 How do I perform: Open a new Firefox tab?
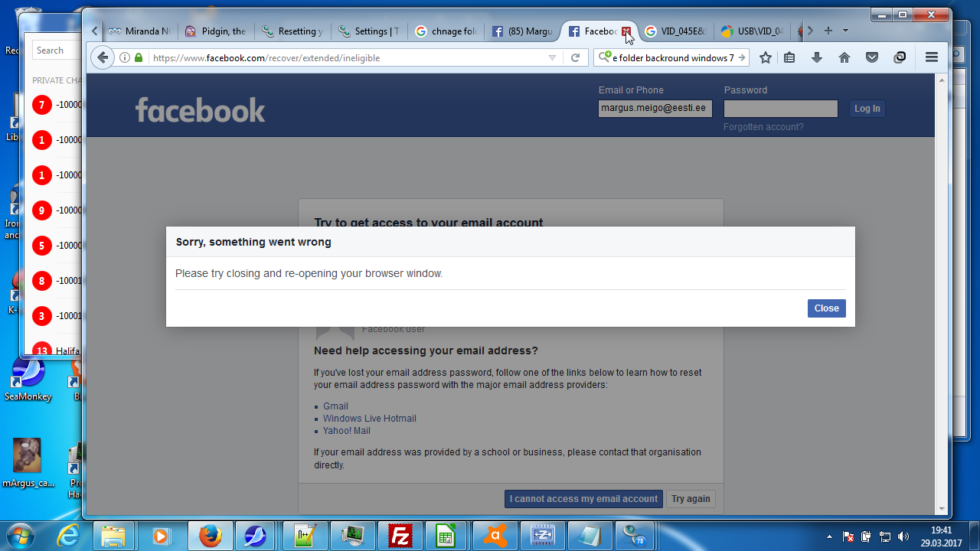pos(828,31)
